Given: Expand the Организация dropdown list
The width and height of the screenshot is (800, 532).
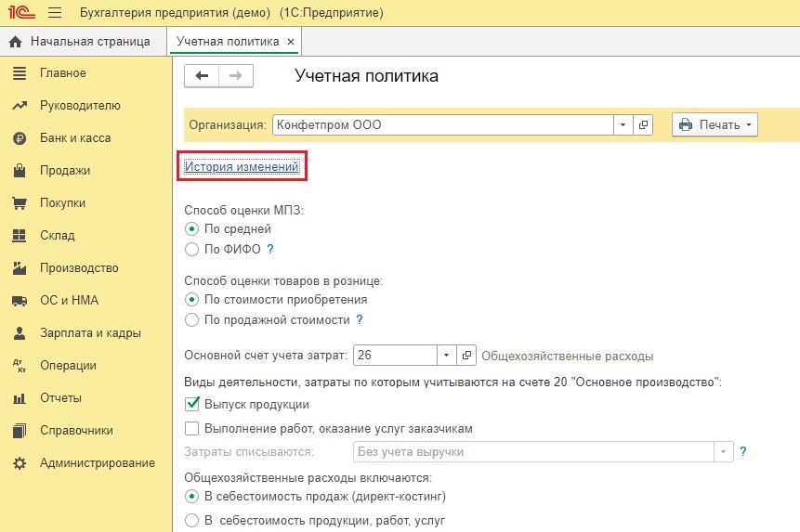Looking at the screenshot, I should coord(623,125).
